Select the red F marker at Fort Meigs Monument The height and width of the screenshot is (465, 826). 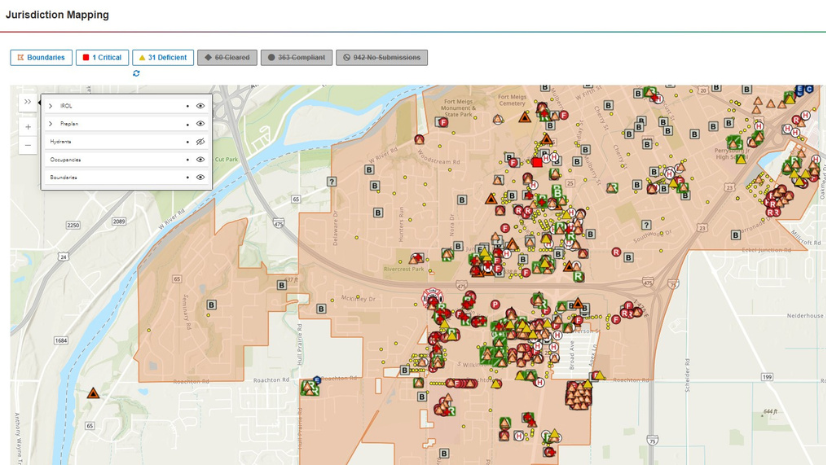[444, 122]
